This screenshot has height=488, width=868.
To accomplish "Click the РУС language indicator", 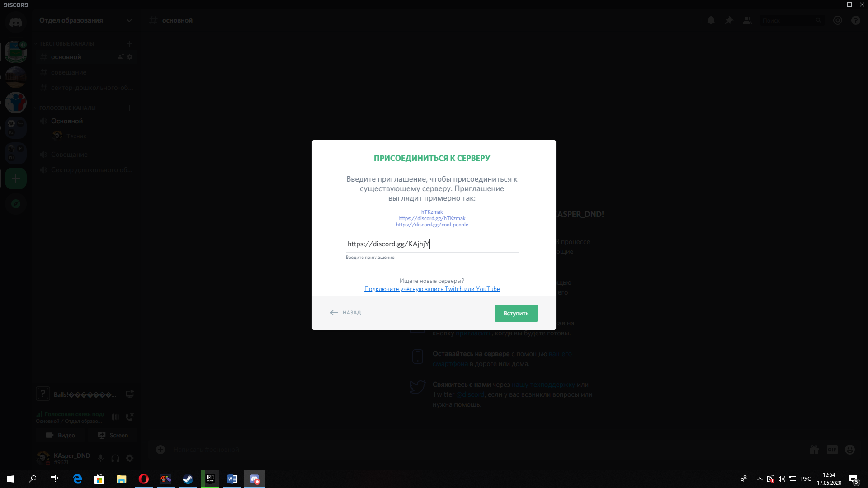I will click(806, 479).
